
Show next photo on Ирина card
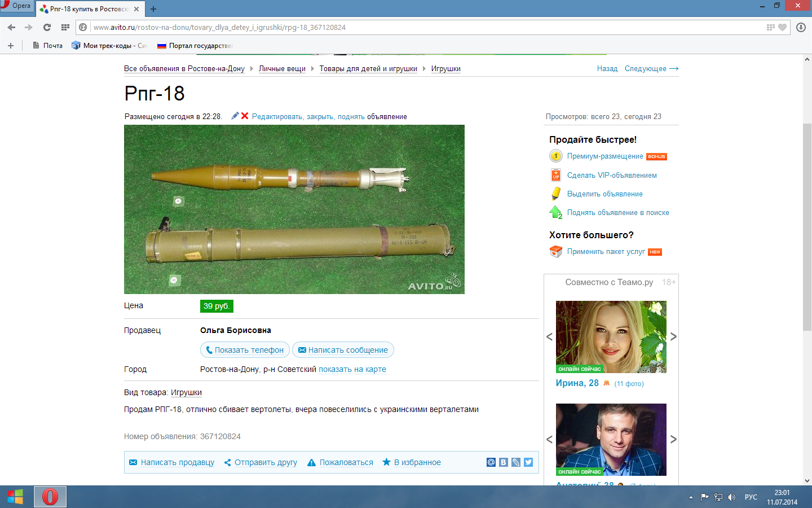[x=673, y=337]
